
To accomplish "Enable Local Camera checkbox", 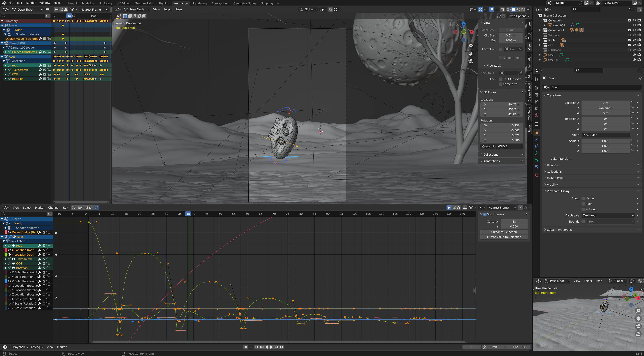I will (500, 49).
